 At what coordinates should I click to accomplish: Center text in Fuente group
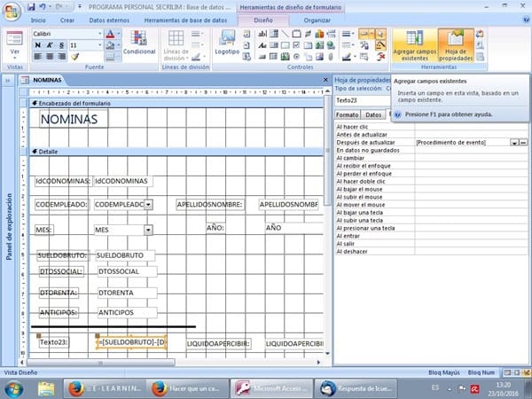pyautogui.click(x=50, y=57)
